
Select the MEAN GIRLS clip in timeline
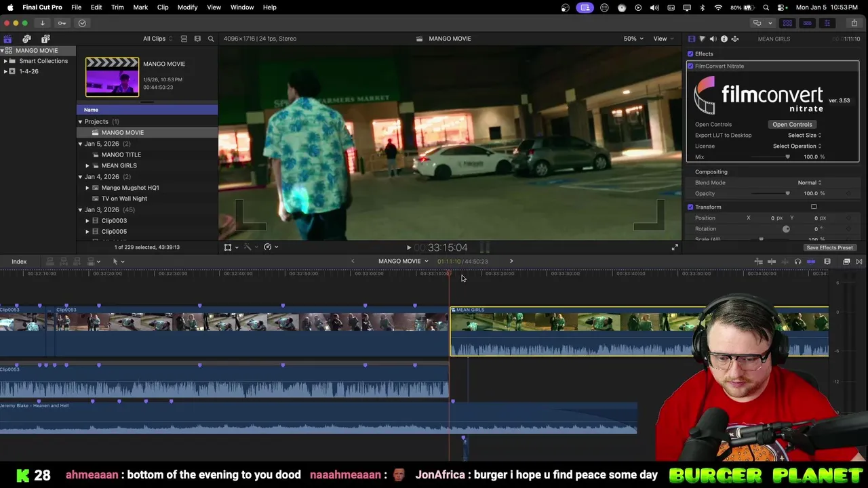(639, 332)
